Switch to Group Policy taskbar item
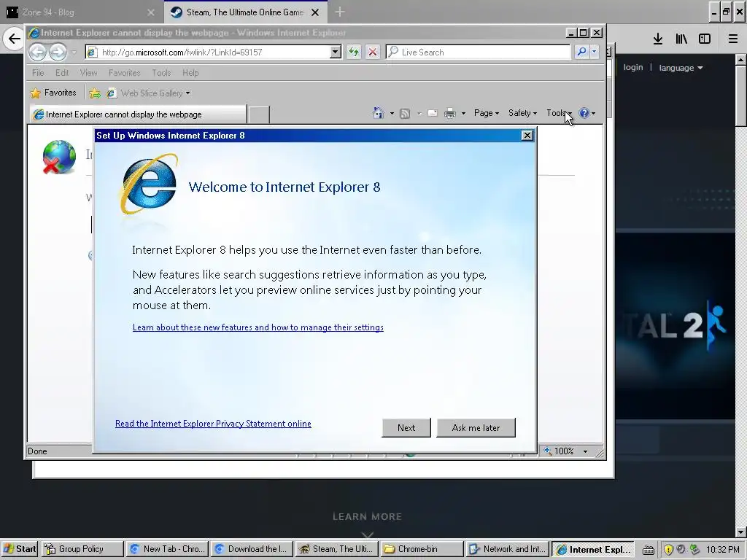Viewport: 747px width, 560px height. click(82, 549)
